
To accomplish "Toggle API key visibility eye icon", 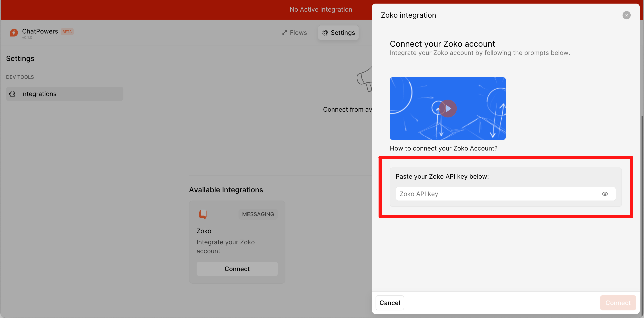I will click(605, 194).
